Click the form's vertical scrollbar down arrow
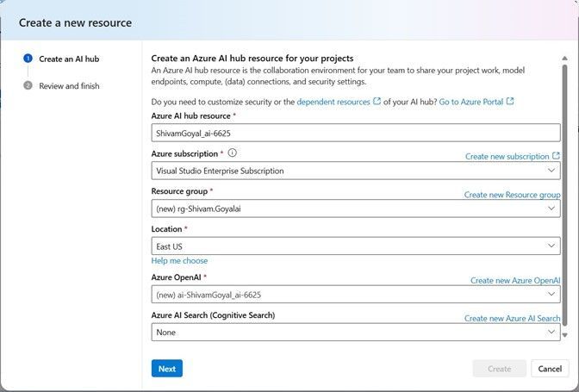 click(565, 334)
